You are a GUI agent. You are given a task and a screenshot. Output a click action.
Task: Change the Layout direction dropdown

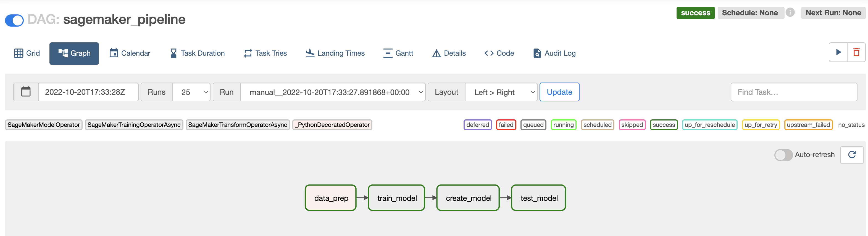click(x=501, y=92)
